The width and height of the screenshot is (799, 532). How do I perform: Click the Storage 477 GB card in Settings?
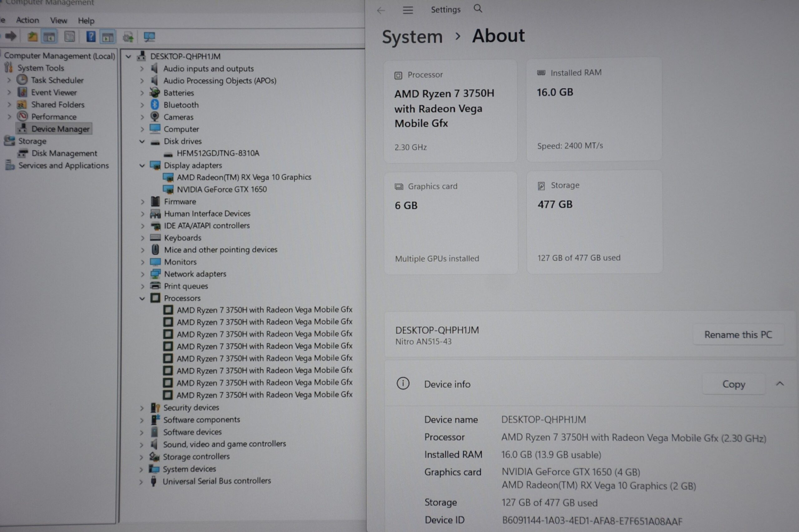point(594,221)
